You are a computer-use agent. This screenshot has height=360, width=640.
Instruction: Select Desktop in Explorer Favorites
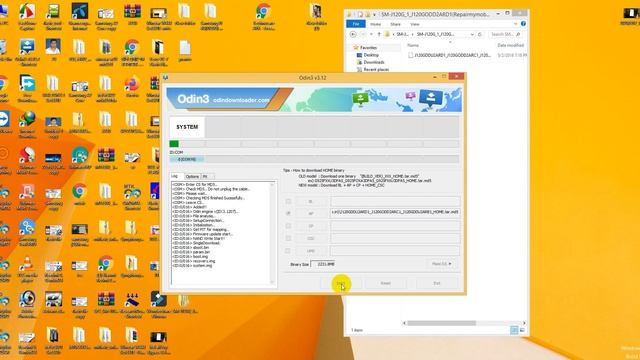(371, 55)
